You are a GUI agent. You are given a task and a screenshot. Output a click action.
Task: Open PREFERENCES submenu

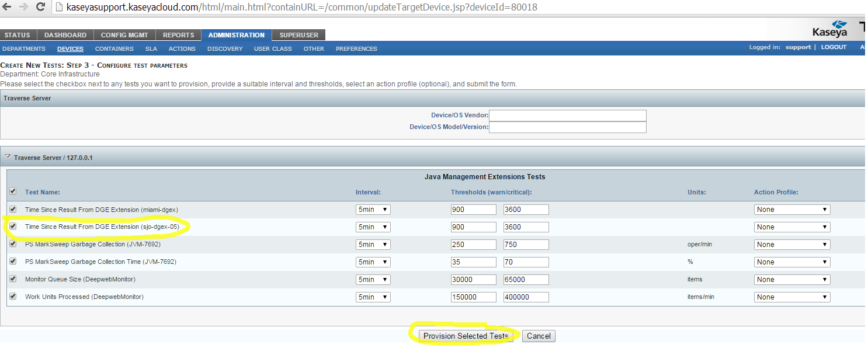[356, 48]
